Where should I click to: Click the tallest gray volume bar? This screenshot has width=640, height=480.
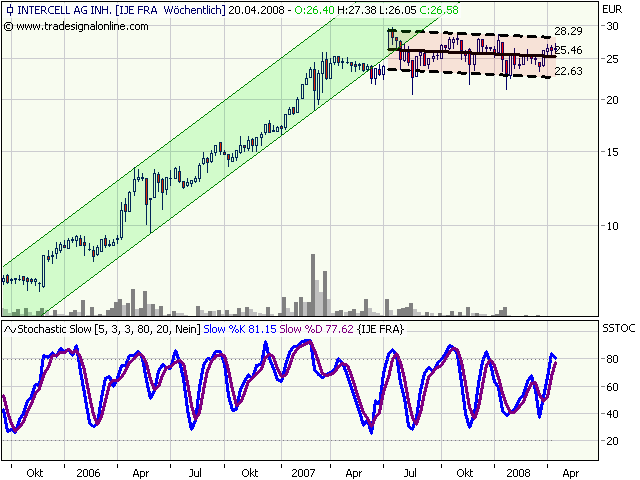coord(313,285)
